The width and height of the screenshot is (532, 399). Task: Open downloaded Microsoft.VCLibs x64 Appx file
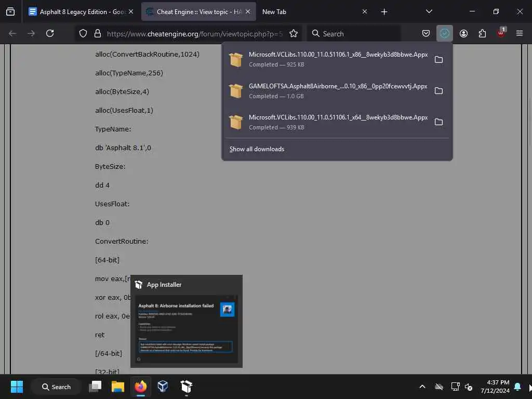pos(328,122)
